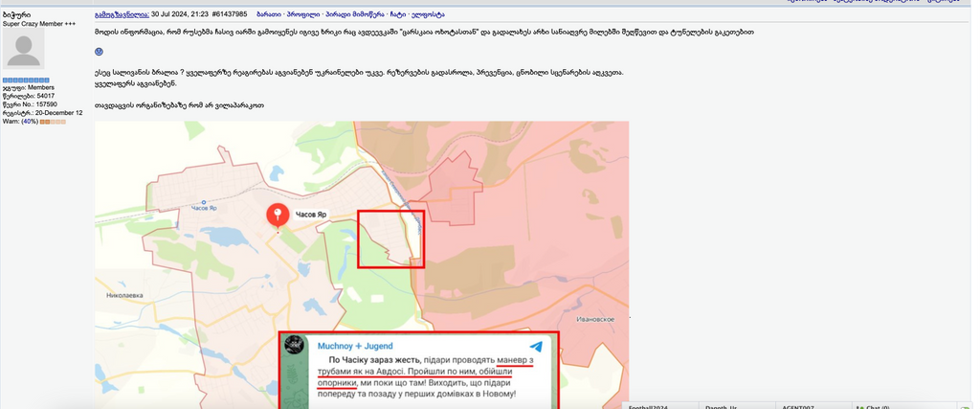The width and height of the screenshot is (980, 409).
Task: Click the blue smiley emoticon in post
Action: pyautogui.click(x=99, y=52)
